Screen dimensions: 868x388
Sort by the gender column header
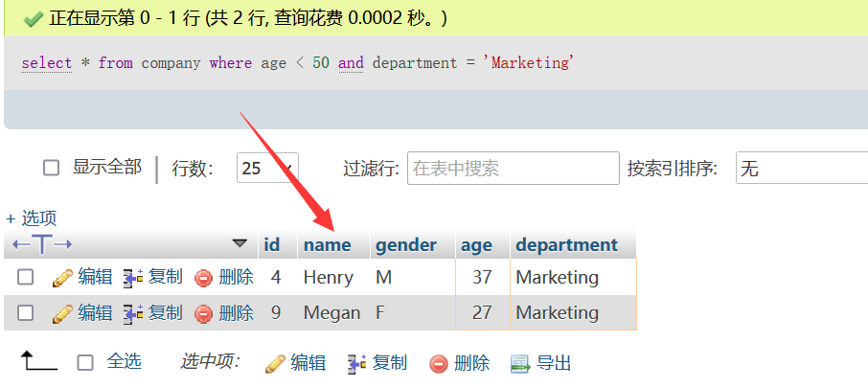(406, 245)
